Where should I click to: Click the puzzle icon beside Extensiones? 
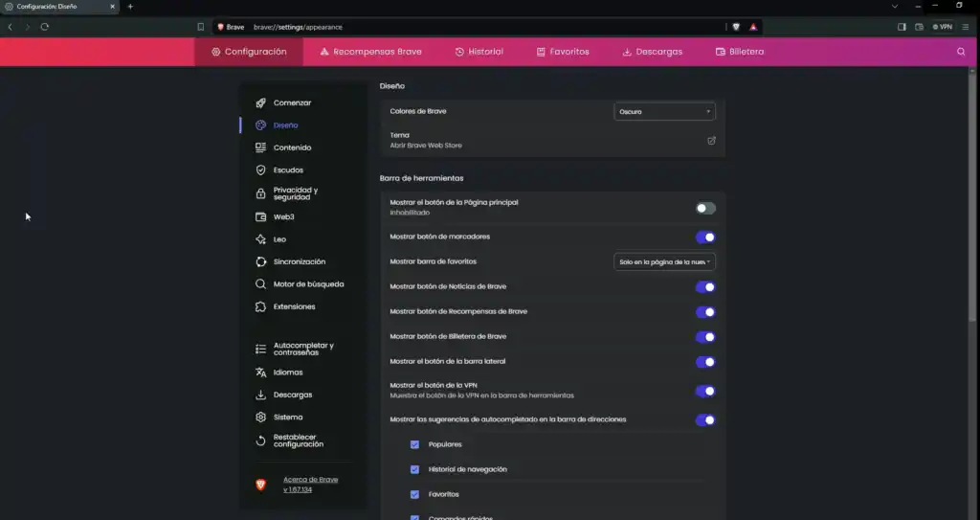(x=260, y=306)
